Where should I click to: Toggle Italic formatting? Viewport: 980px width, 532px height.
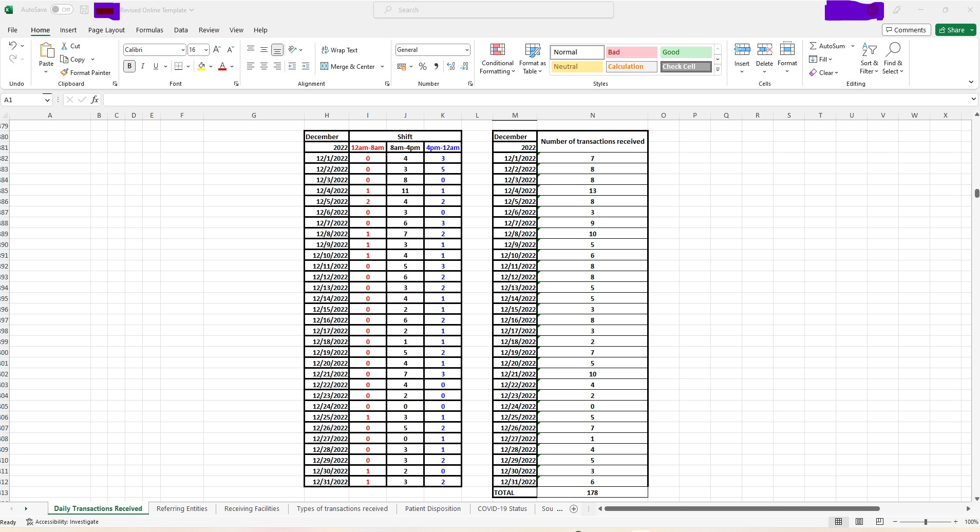point(143,66)
